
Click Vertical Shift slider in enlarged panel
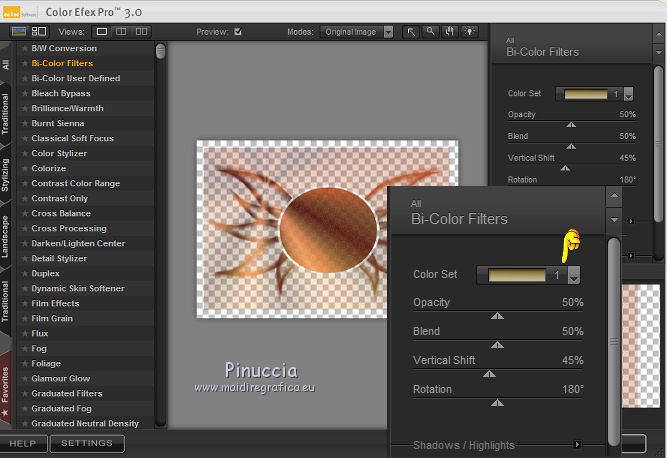[x=489, y=374]
